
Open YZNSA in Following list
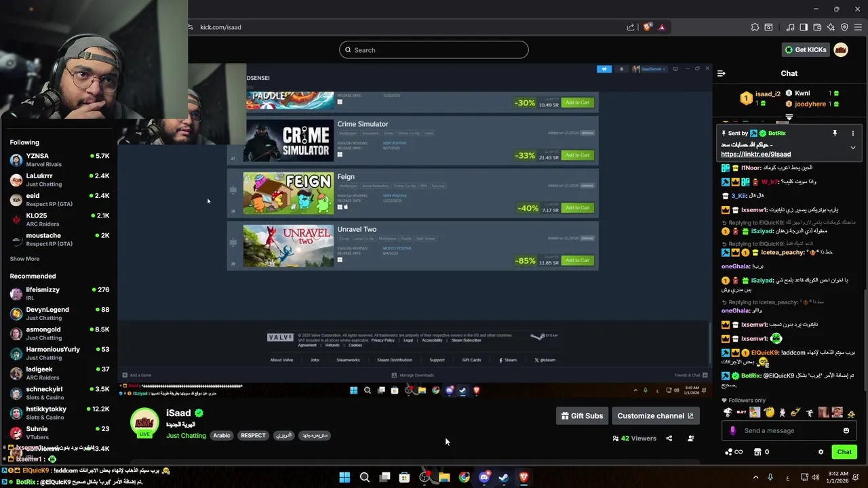pyautogui.click(x=59, y=160)
